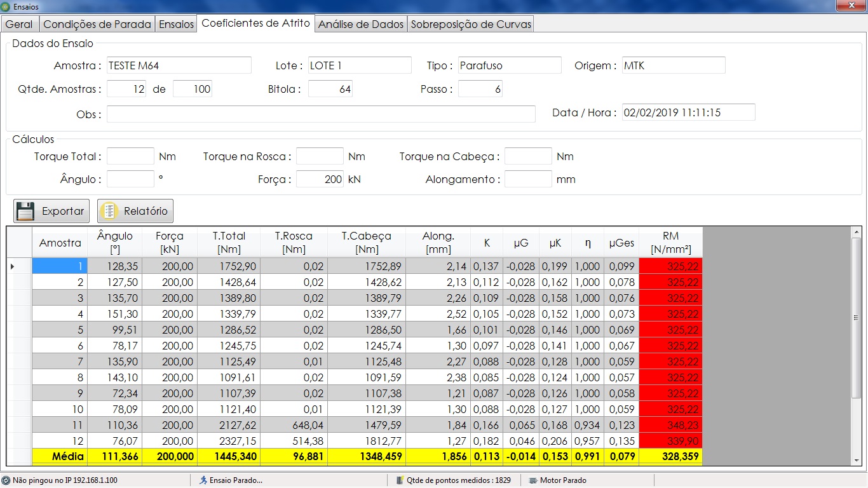Click the Força field showing 200
The width and height of the screenshot is (868, 488).
pos(320,179)
